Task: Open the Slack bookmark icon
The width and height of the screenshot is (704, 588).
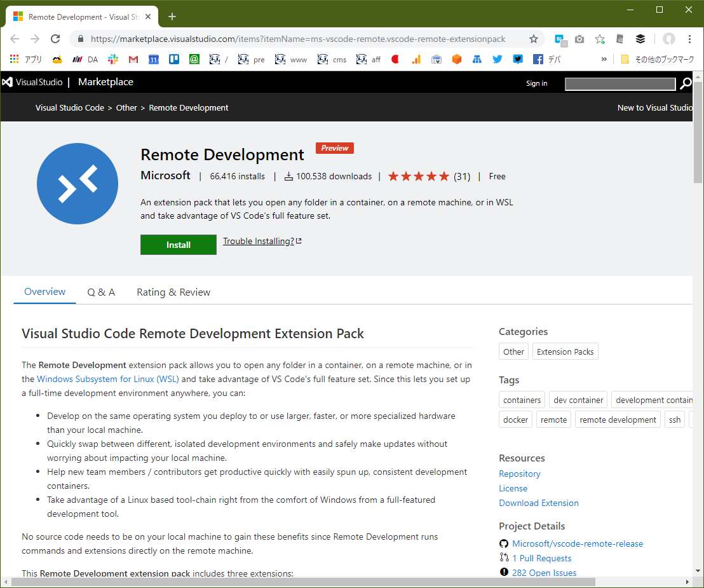Action: (x=112, y=59)
